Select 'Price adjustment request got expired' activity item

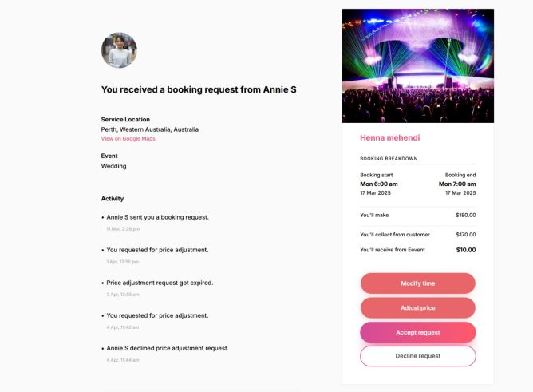160,283
